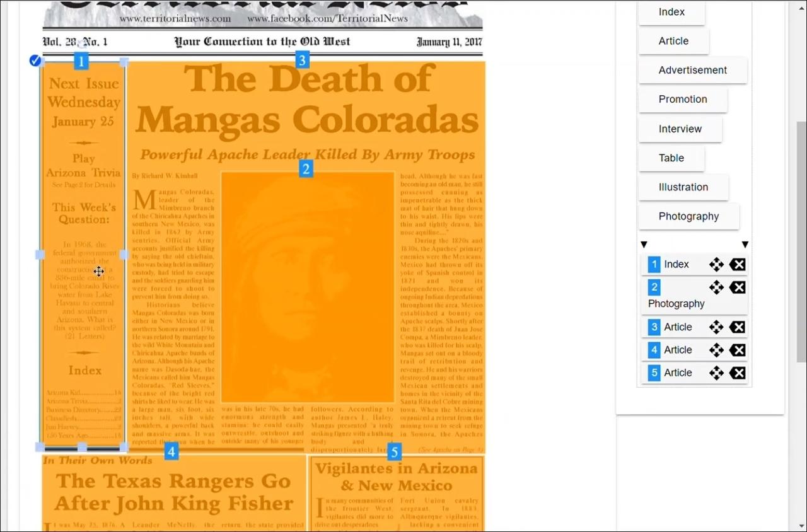Select region marker 4 on Texas Rangers article
This screenshot has height=532, width=807.
click(171, 451)
